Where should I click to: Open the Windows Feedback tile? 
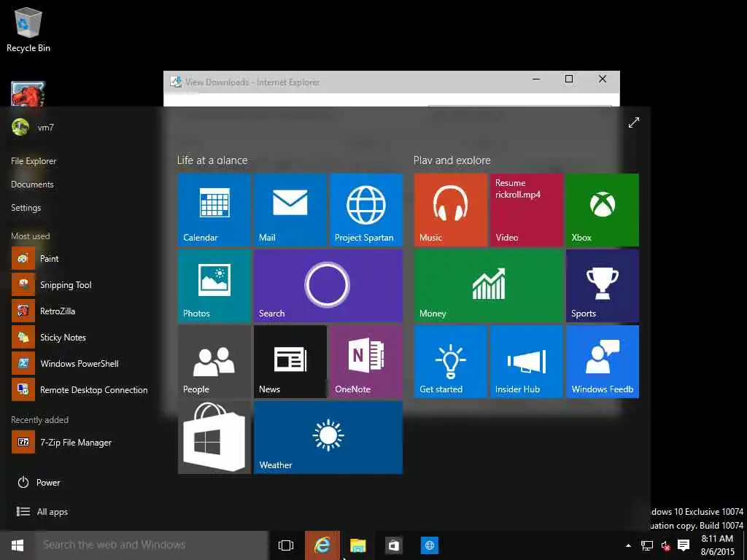603,362
